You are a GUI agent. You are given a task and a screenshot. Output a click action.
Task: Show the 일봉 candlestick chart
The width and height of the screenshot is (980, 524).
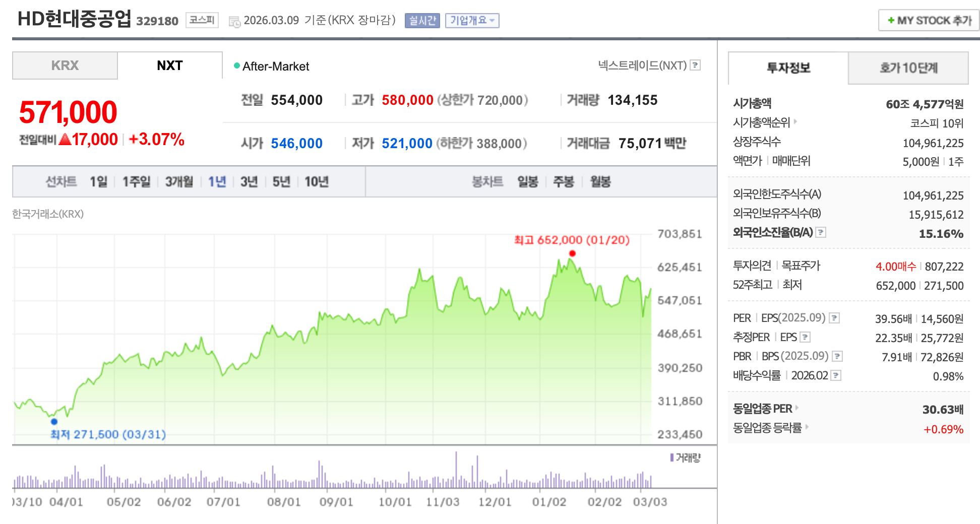(528, 181)
